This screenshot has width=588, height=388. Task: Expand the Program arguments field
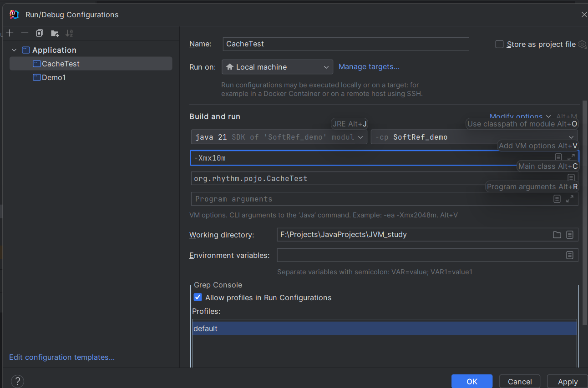[x=570, y=199]
